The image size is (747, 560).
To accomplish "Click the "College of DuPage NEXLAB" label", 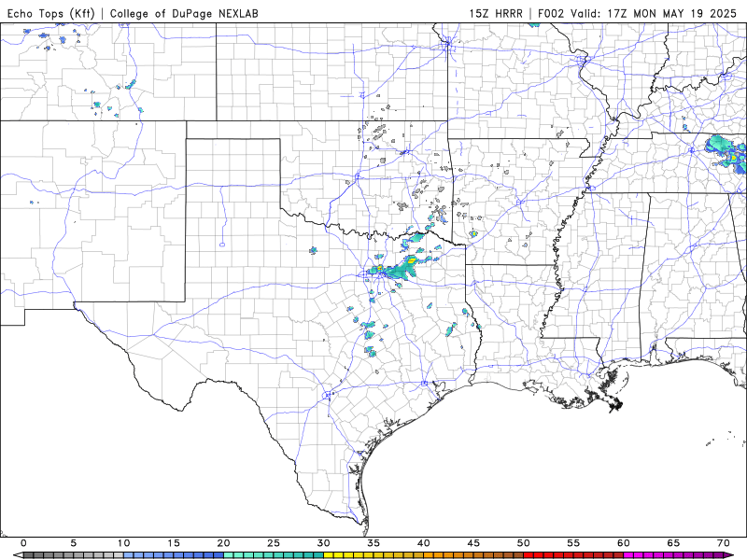I will (x=184, y=13).
